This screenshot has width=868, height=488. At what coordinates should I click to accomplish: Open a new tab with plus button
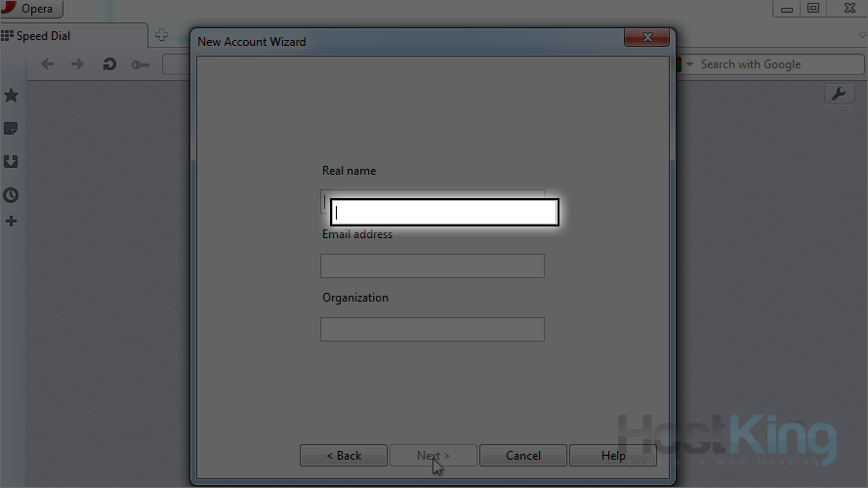(x=162, y=36)
